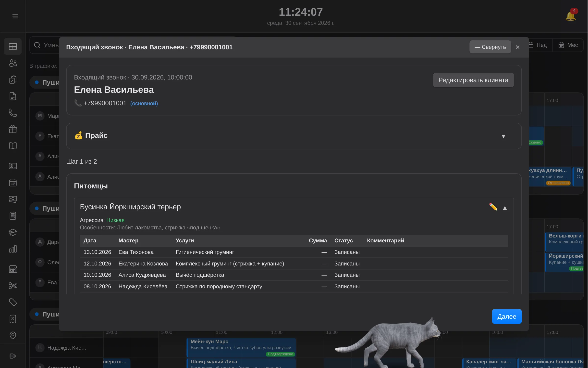This screenshot has width=588, height=368.
Task: Close the incoming call dialog
Action: (x=517, y=47)
